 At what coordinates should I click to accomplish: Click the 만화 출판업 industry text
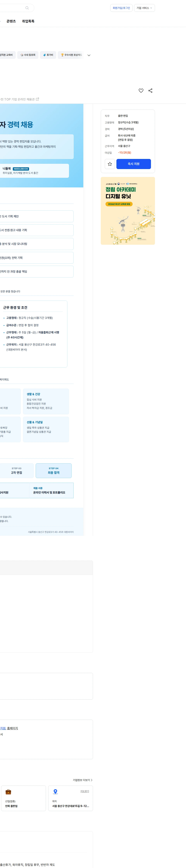point(11,806)
